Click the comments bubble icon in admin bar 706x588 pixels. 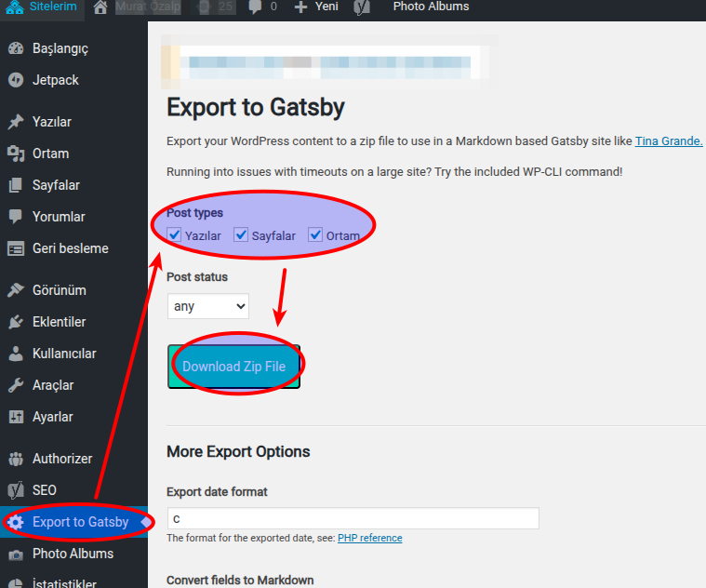[x=255, y=7]
